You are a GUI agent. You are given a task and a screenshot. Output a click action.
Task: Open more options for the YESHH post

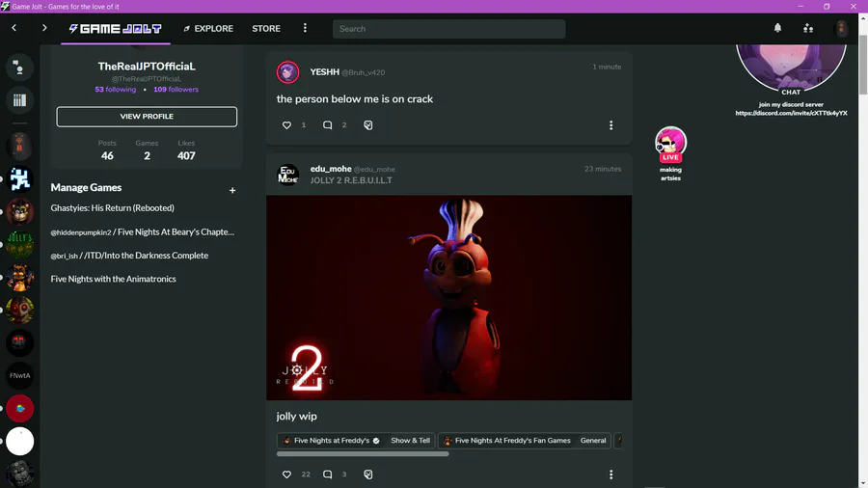pos(611,125)
